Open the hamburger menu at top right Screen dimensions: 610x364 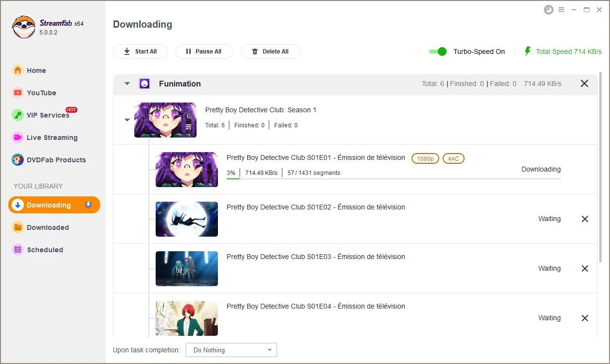coord(561,9)
